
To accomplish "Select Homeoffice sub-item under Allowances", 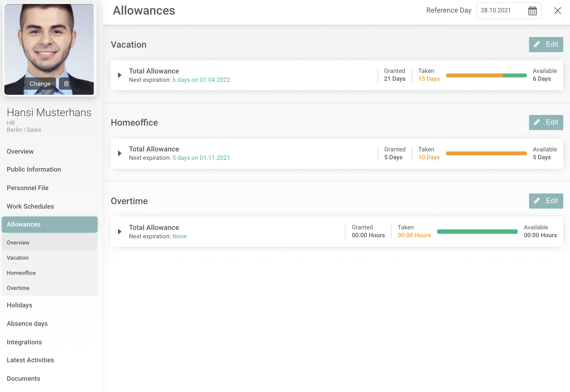I will point(21,273).
